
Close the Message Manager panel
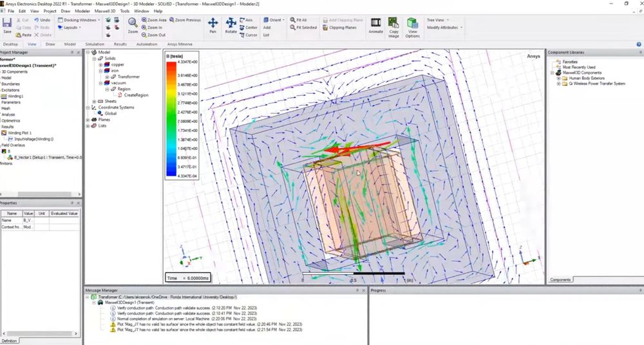tap(363, 290)
